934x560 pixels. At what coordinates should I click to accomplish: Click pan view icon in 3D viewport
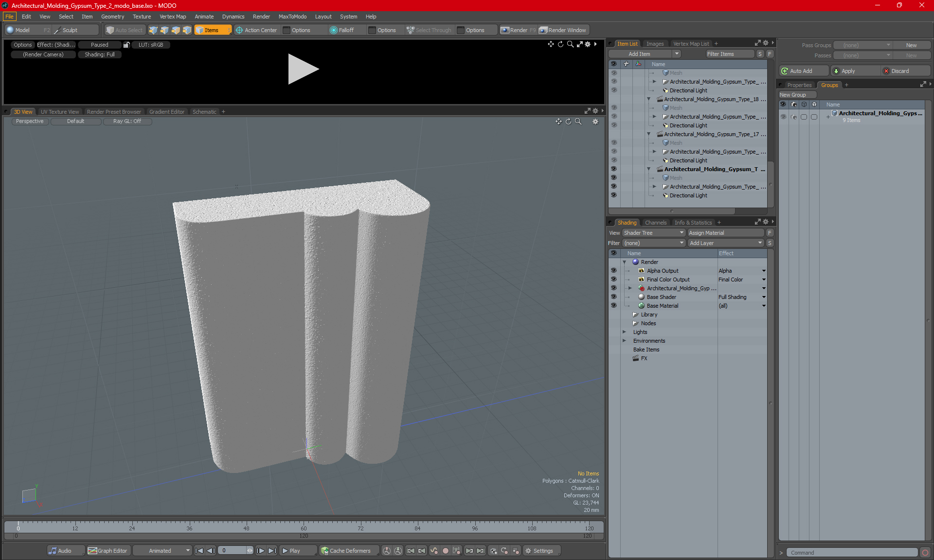pos(558,122)
